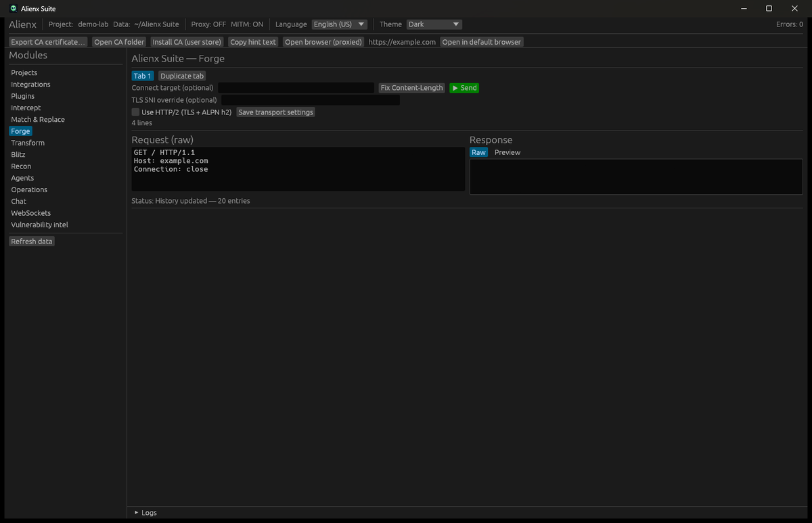Open the Projects module
The width and height of the screenshot is (812, 523).
[24, 73]
